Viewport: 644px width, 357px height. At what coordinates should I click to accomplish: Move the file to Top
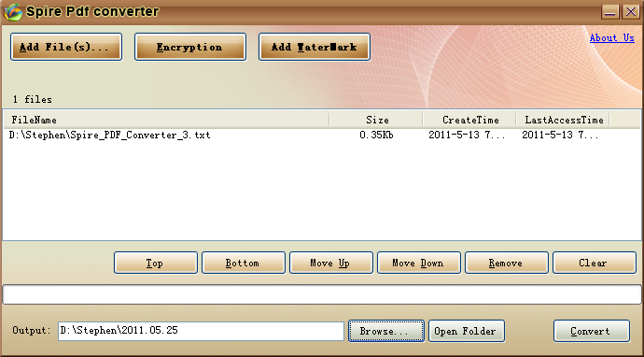tap(156, 263)
